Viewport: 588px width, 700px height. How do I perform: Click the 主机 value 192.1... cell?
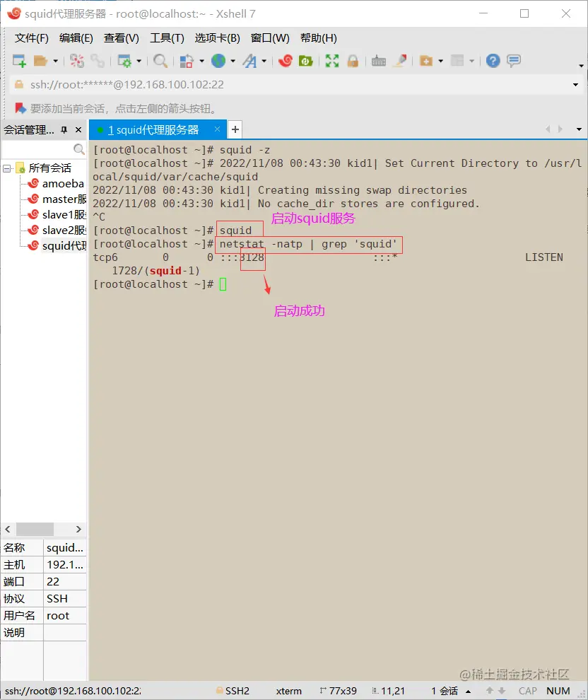pyautogui.click(x=65, y=565)
